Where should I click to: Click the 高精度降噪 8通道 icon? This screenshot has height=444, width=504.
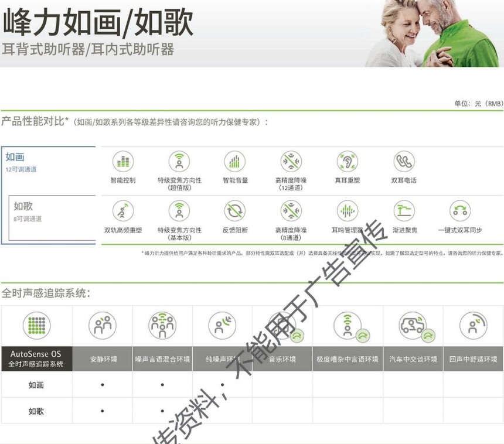[291, 211]
